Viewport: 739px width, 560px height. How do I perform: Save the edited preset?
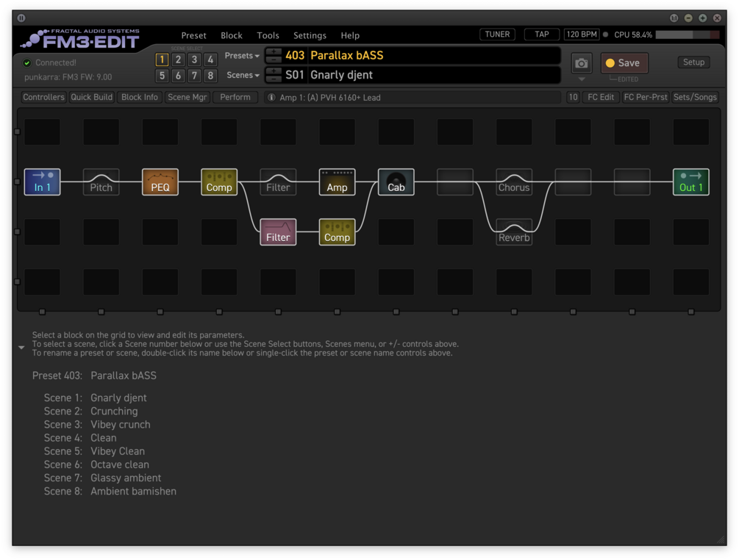pyautogui.click(x=624, y=63)
